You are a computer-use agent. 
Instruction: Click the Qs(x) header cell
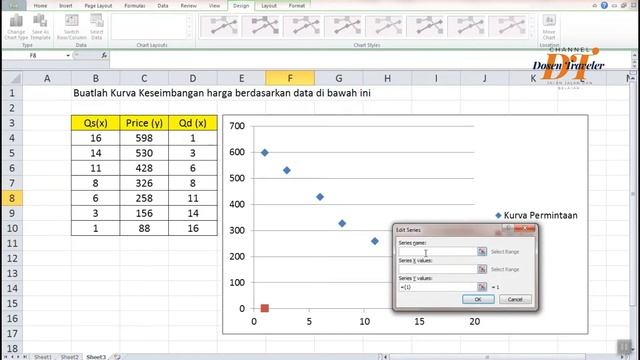point(96,123)
